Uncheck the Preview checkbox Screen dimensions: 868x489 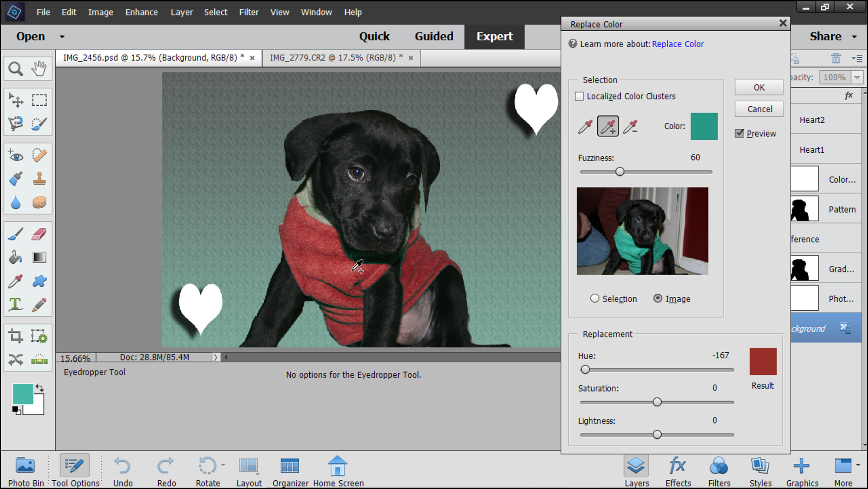(x=740, y=134)
